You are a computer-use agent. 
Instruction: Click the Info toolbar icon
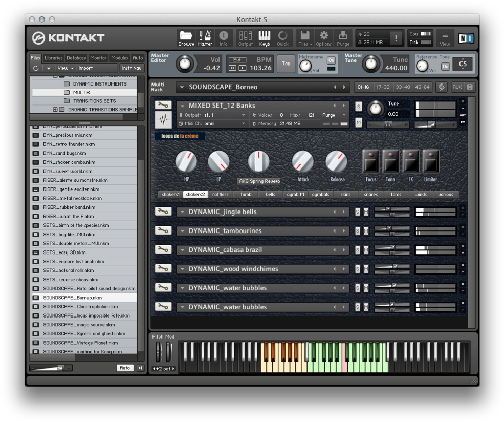pos(224,38)
